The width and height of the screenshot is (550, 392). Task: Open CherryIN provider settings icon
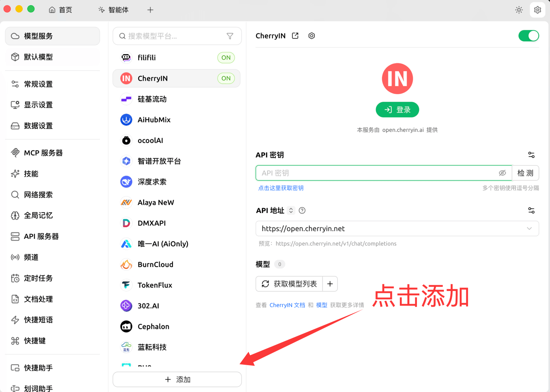pos(311,36)
